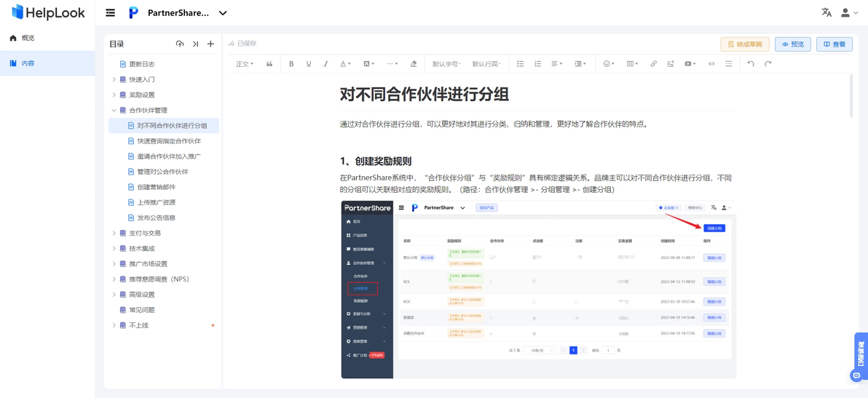Open the 正文 paragraph style dropdown
The image size is (868, 398).
[244, 64]
